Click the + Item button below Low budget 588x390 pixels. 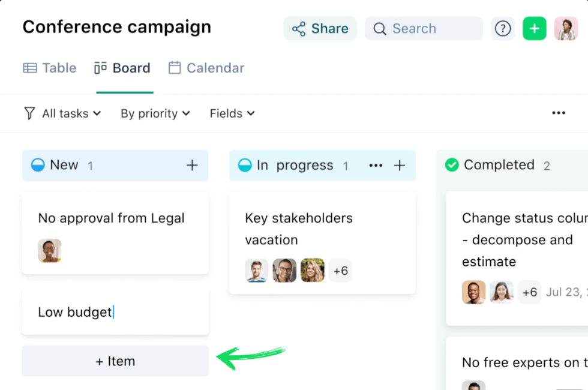coord(115,361)
